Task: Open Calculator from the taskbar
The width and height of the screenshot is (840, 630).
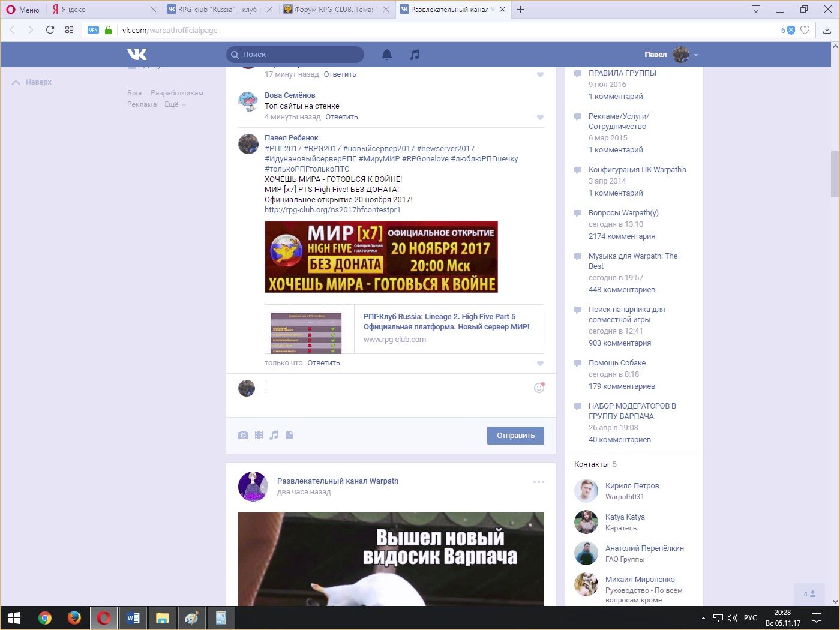Action: click(x=221, y=617)
